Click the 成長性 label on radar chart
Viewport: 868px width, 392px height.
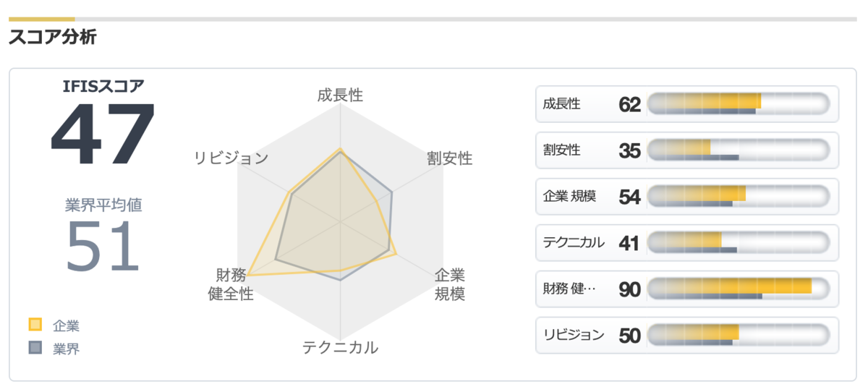click(340, 95)
